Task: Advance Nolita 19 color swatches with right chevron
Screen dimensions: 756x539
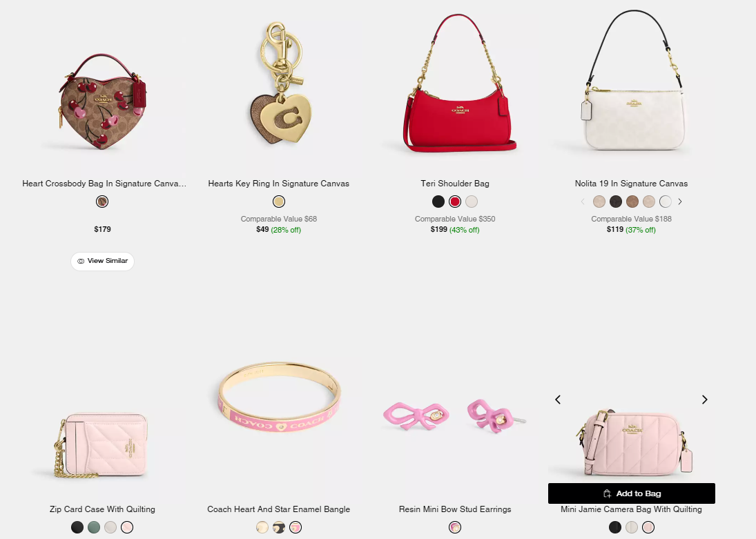Action: pyautogui.click(x=680, y=202)
